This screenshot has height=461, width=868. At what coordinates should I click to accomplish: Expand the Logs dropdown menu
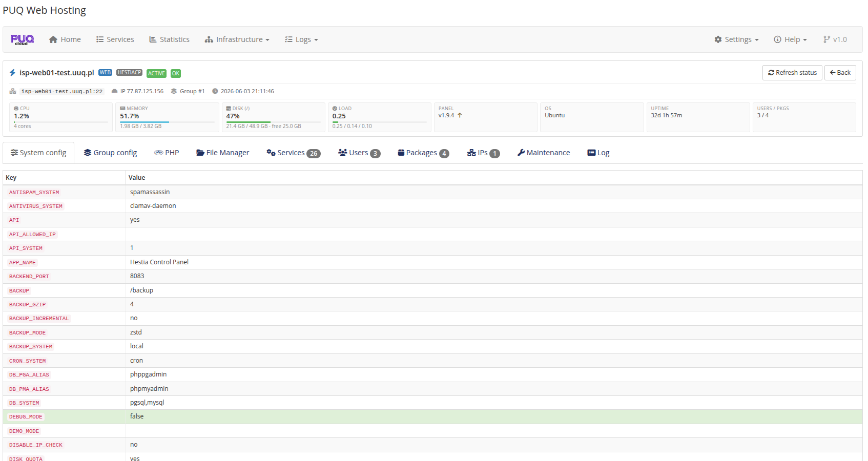coord(301,39)
